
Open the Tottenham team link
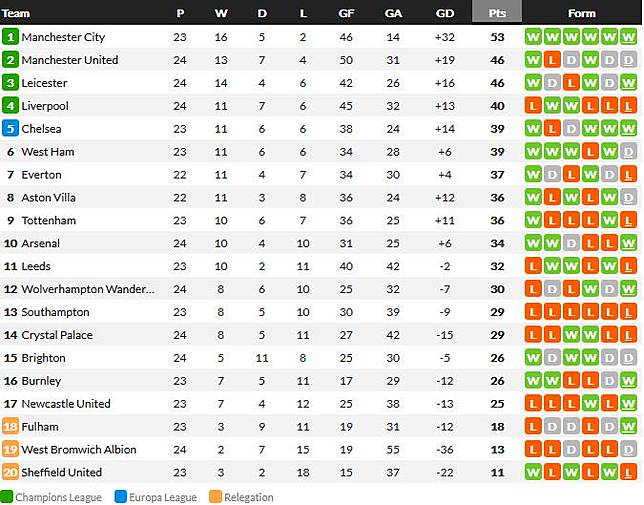click(49, 221)
